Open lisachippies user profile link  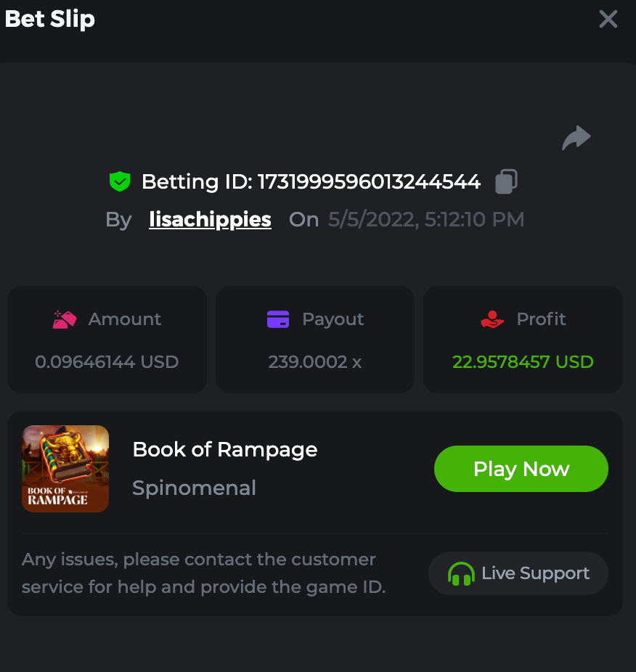tap(210, 220)
